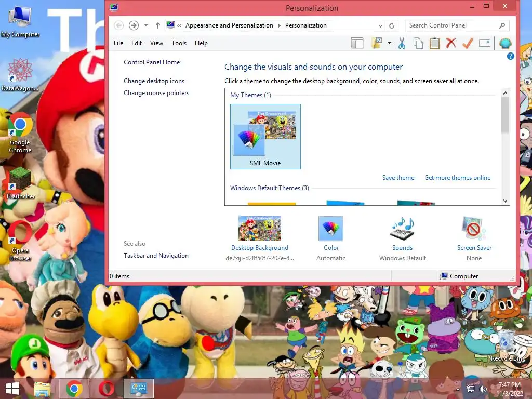The height and width of the screenshot is (399, 532).
Task: Open the blue Help question icon
Action: pyautogui.click(x=510, y=56)
